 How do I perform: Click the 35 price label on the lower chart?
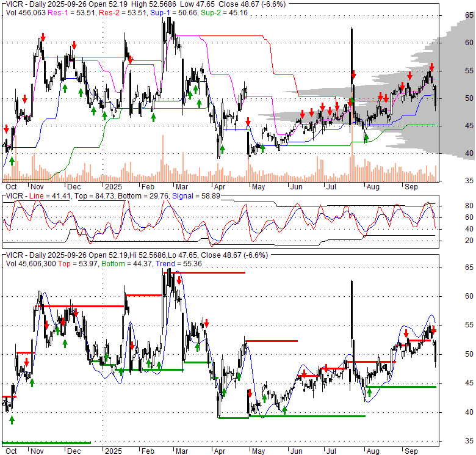(x=469, y=441)
